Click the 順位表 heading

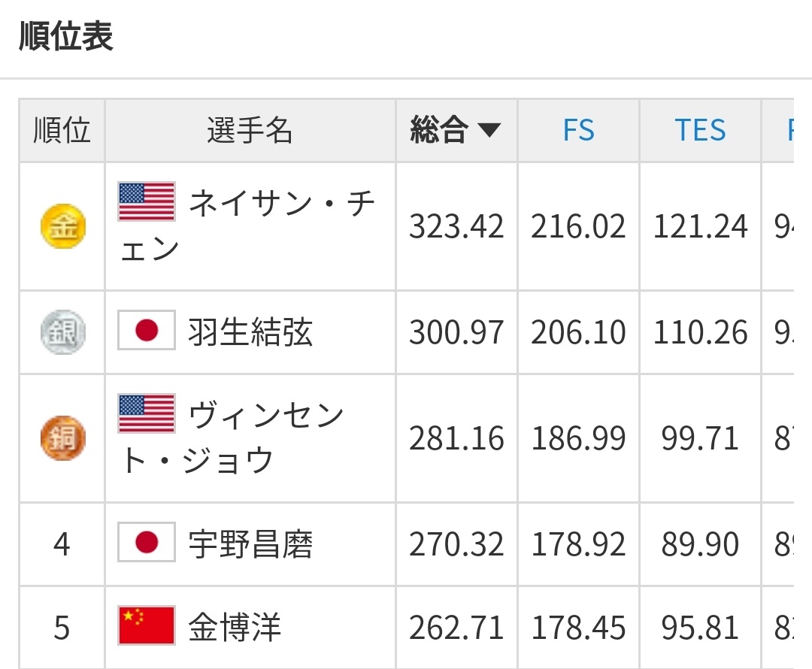(x=66, y=36)
